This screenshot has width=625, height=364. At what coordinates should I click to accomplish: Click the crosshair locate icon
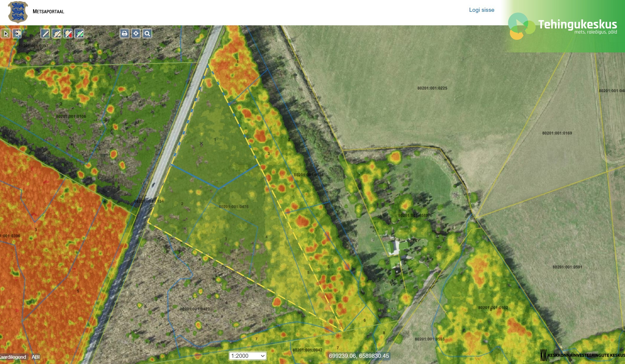(x=136, y=34)
